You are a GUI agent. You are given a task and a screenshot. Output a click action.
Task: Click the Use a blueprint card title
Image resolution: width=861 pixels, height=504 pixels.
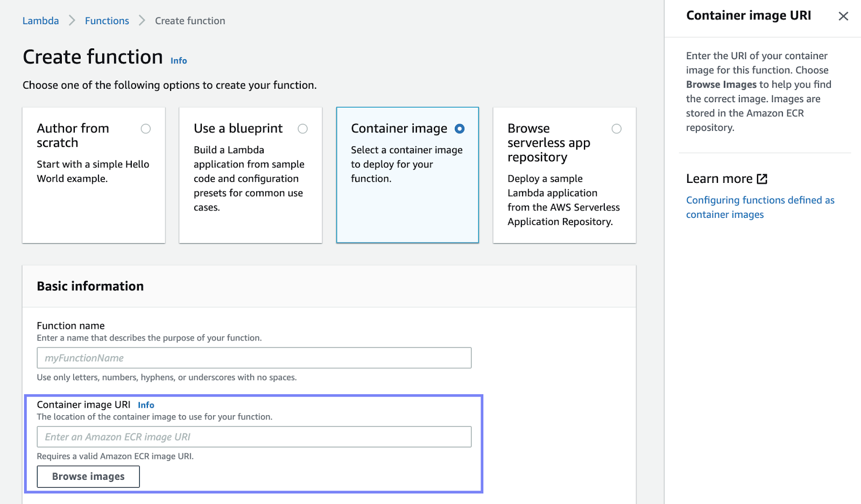[x=238, y=129]
